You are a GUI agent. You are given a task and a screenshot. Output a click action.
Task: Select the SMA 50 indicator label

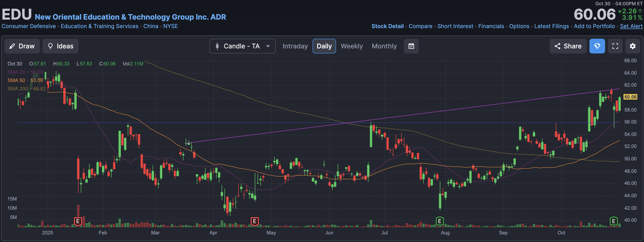(x=16, y=80)
